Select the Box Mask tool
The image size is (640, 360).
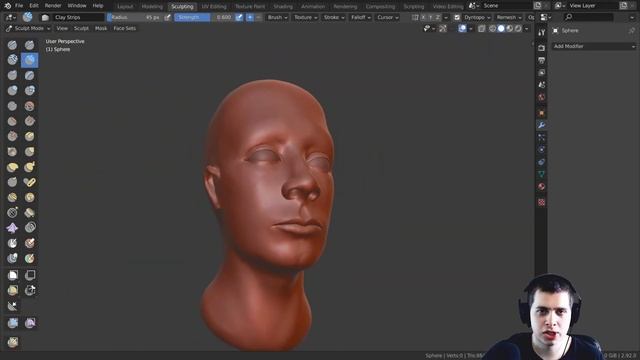pyautogui.click(x=12, y=275)
